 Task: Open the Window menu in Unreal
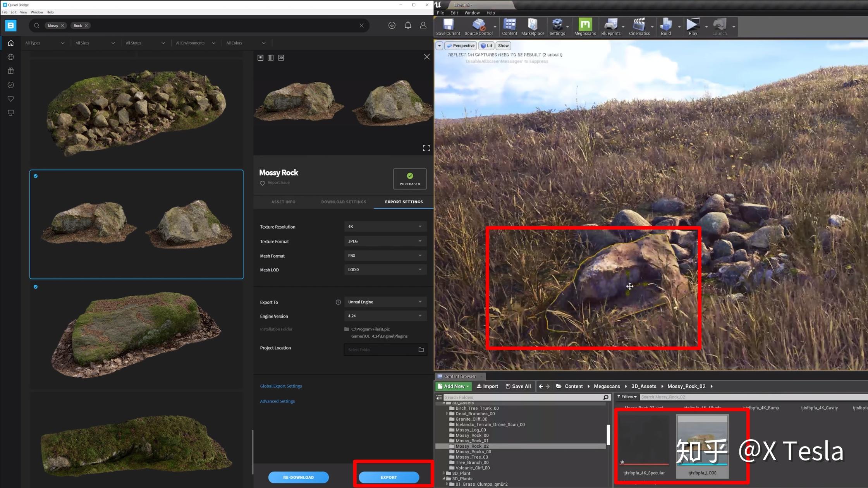[x=472, y=13]
